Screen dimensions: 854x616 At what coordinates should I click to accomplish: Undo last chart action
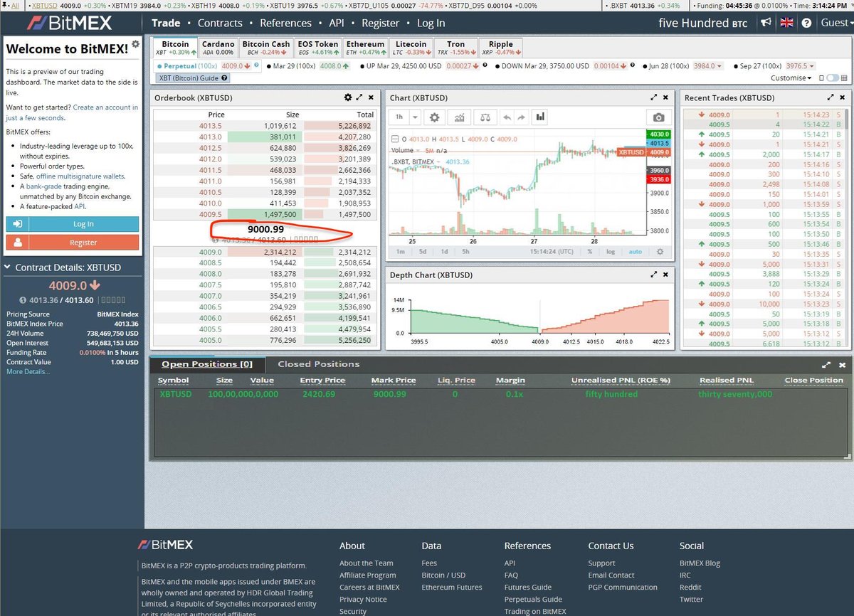pos(507,117)
